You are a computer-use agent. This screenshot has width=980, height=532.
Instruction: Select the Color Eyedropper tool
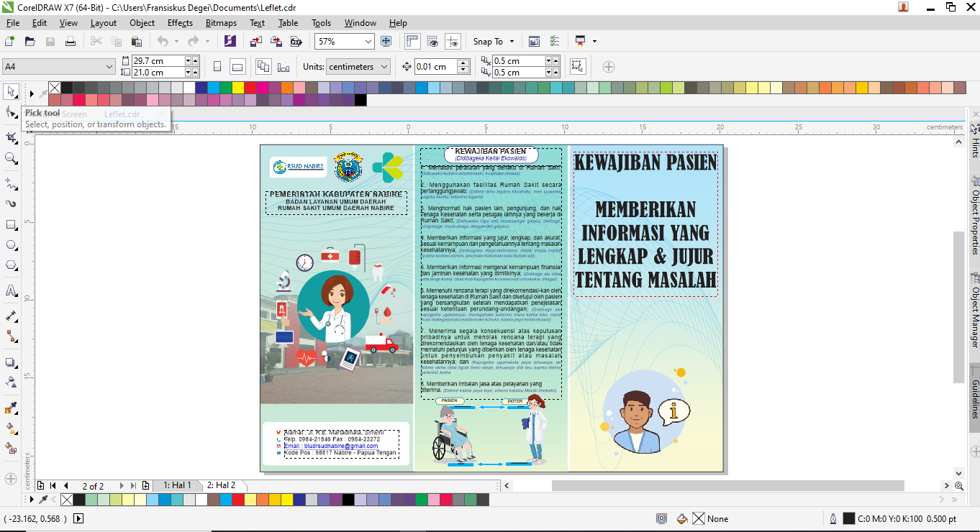(x=11, y=408)
